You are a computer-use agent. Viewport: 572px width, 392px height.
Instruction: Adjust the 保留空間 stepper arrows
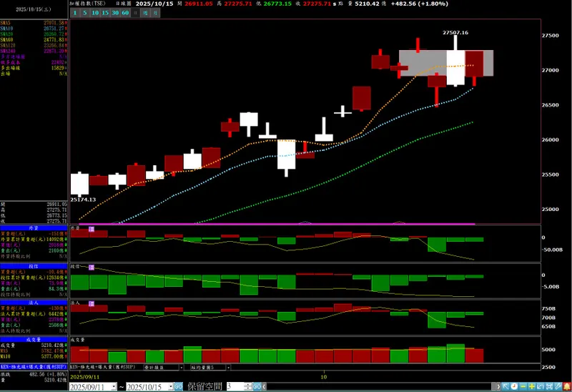click(248, 386)
